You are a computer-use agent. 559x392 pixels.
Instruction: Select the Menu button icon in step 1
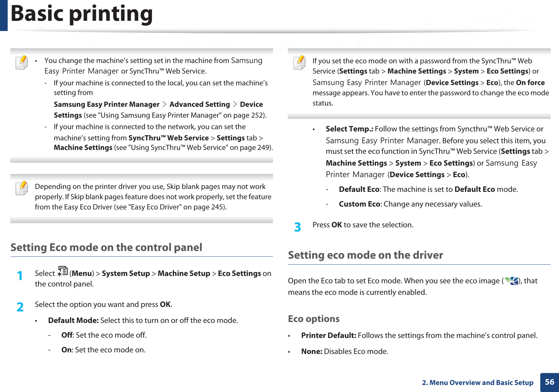tap(63, 272)
